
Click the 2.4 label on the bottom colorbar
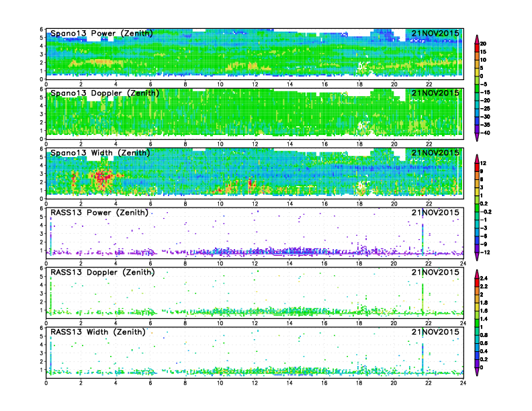coord(484,278)
